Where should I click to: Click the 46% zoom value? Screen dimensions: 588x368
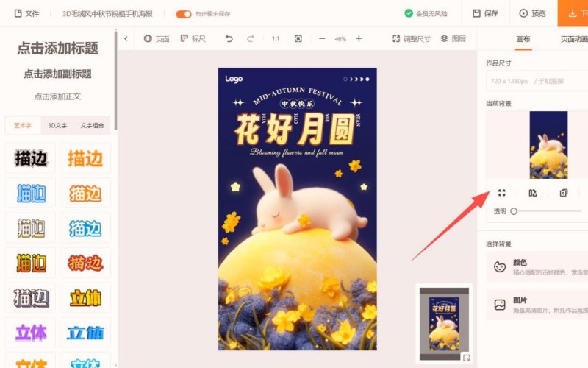click(x=340, y=39)
